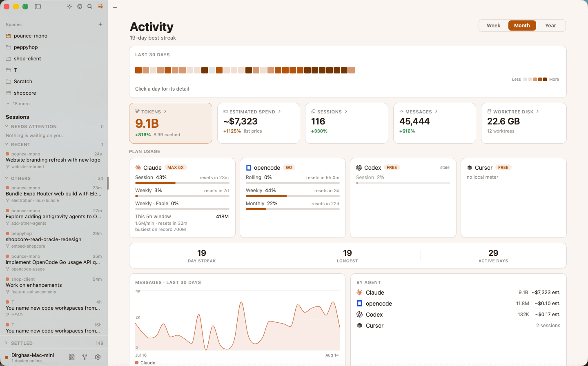Image resolution: width=588 pixels, height=366 pixels.
Task: Click the sun brightness theme icon
Action: tap(69, 7)
